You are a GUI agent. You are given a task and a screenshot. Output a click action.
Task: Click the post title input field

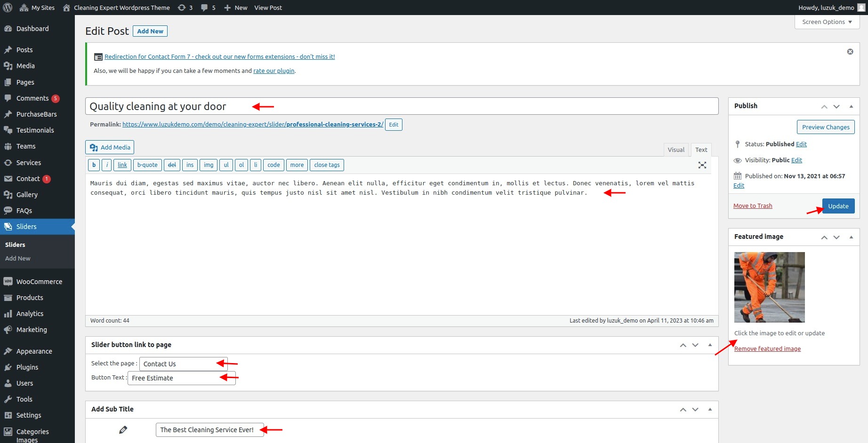[402, 106]
